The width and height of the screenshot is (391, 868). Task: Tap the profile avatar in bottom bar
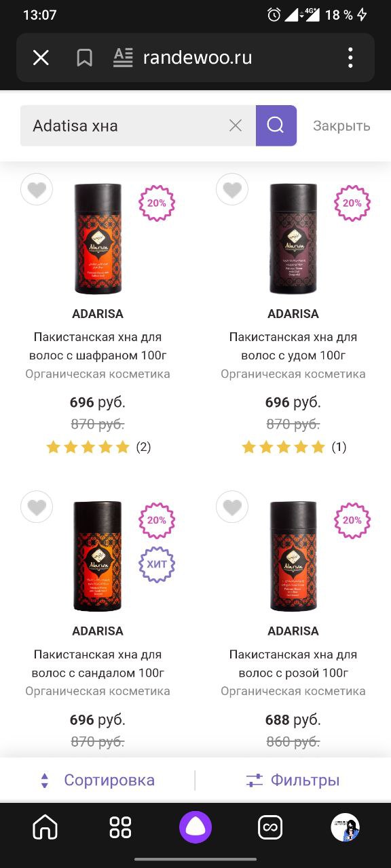345,827
